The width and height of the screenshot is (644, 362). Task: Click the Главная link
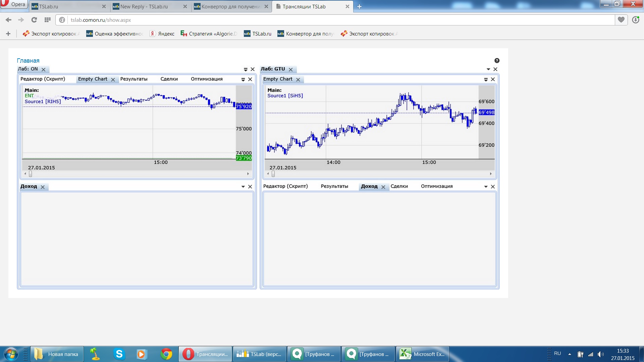pos(28,61)
